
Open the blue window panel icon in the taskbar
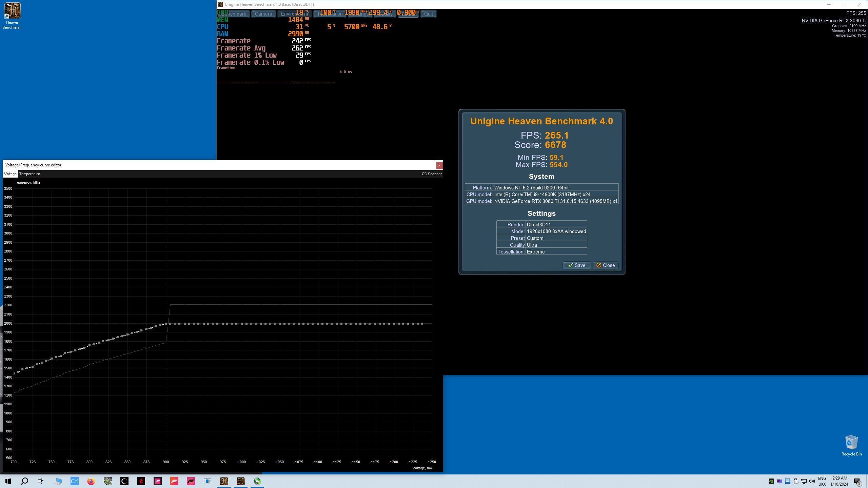point(208,481)
